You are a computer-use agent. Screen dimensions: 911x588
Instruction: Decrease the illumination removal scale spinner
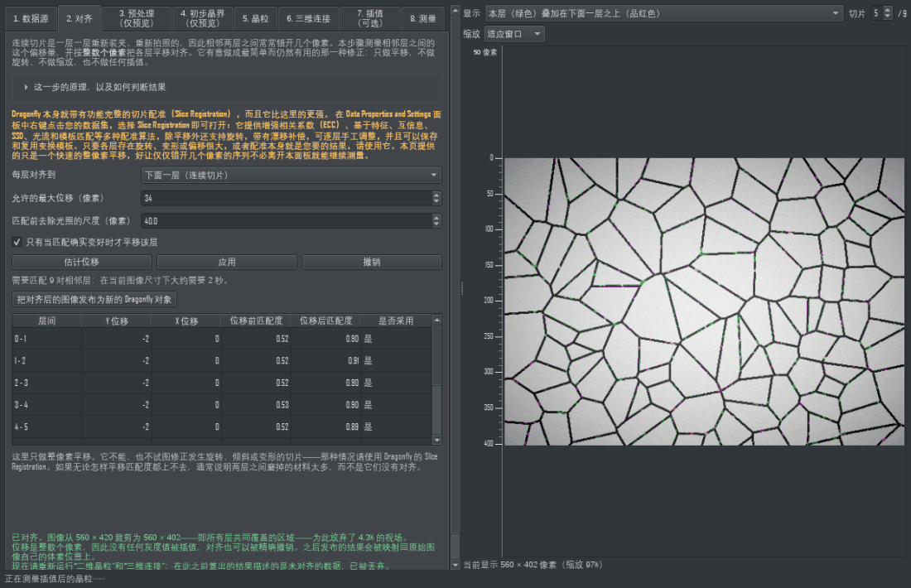tap(436, 224)
